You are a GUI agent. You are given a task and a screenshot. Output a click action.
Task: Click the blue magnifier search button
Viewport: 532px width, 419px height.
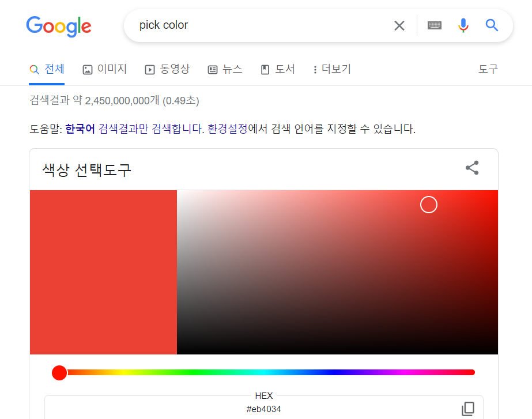click(492, 25)
